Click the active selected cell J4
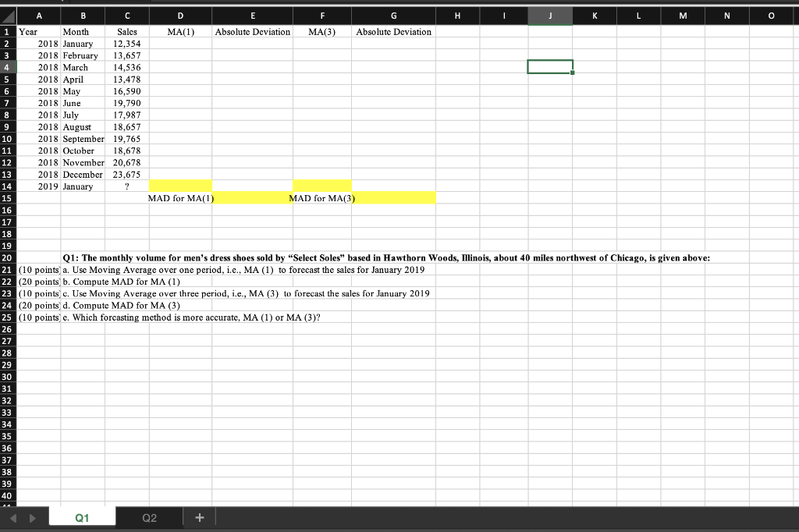Screen dimensions: 799x532 [x=550, y=67]
